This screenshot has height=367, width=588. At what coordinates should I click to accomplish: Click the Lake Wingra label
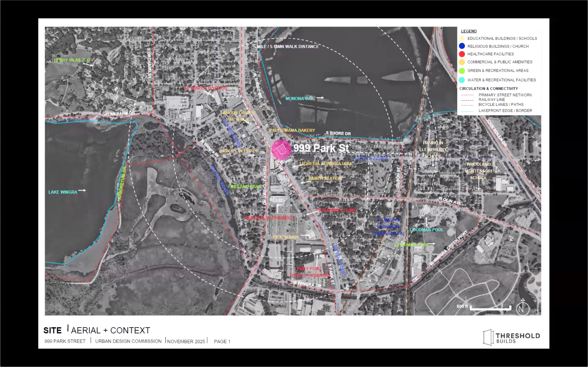coord(63,192)
